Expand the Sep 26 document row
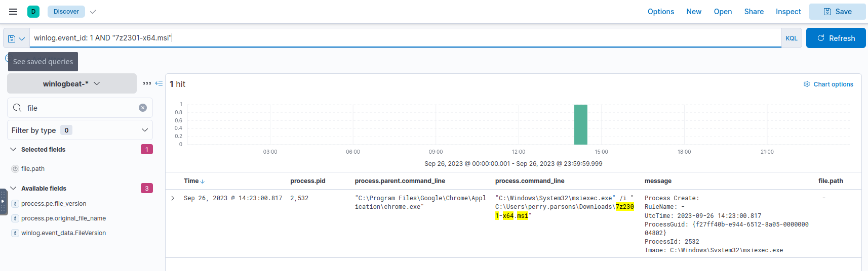 pyautogui.click(x=173, y=198)
